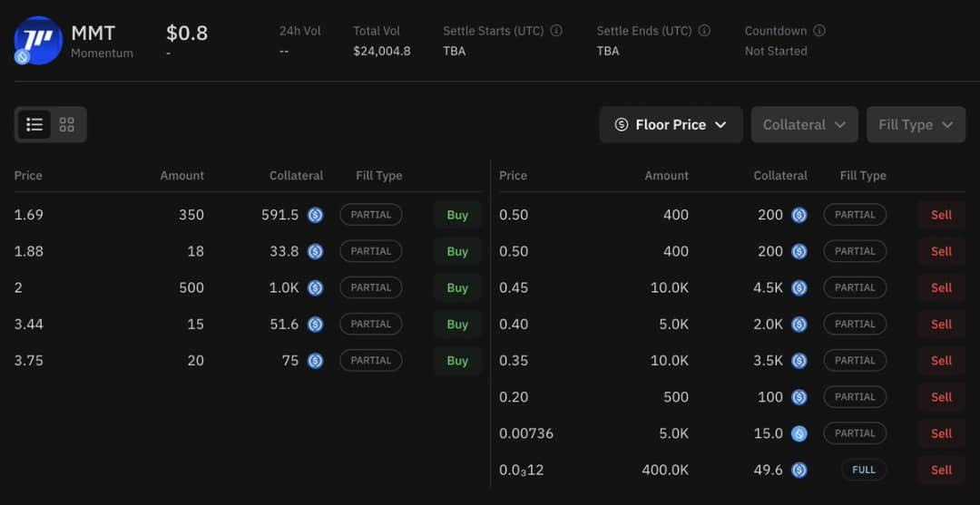Sell at 0.40 price order

click(941, 324)
